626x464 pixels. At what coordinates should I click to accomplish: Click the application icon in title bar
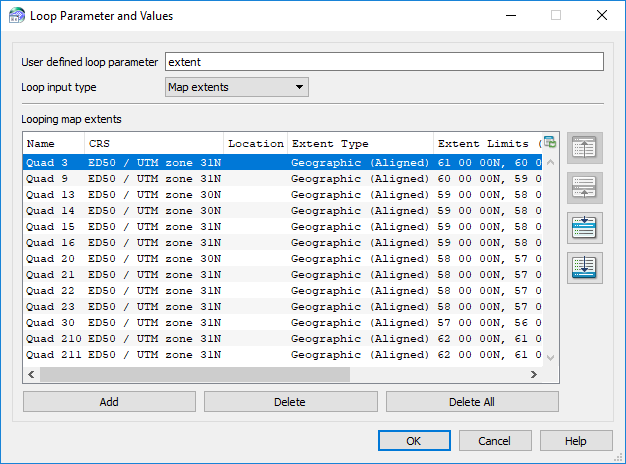coord(15,15)
